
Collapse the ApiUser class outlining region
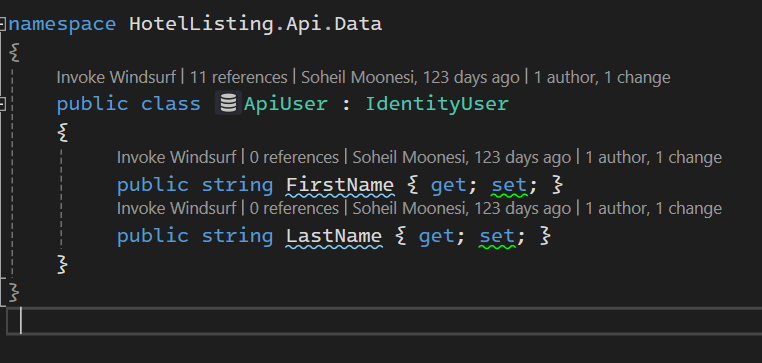2,104
